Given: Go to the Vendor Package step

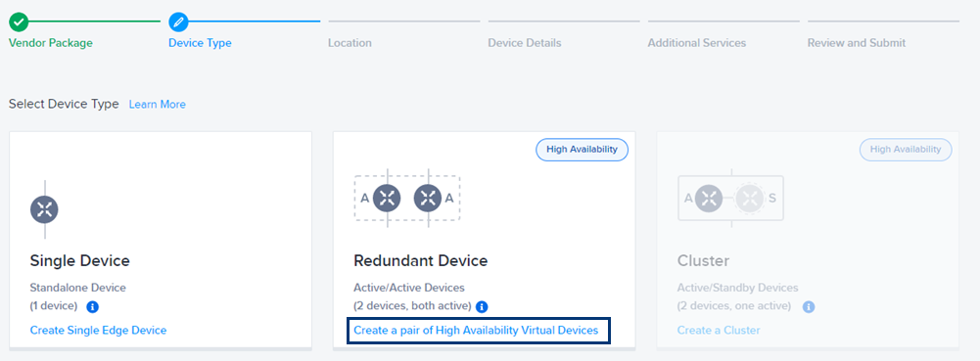Looking at the screenshot, I should tap(51, 43).
